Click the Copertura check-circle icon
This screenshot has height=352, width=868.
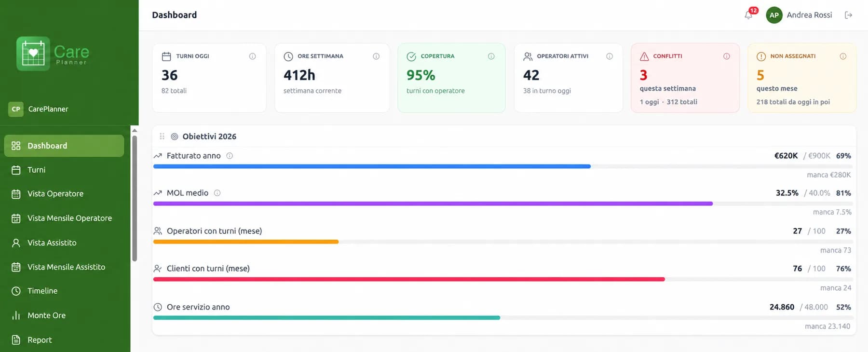tap(411, 56)
